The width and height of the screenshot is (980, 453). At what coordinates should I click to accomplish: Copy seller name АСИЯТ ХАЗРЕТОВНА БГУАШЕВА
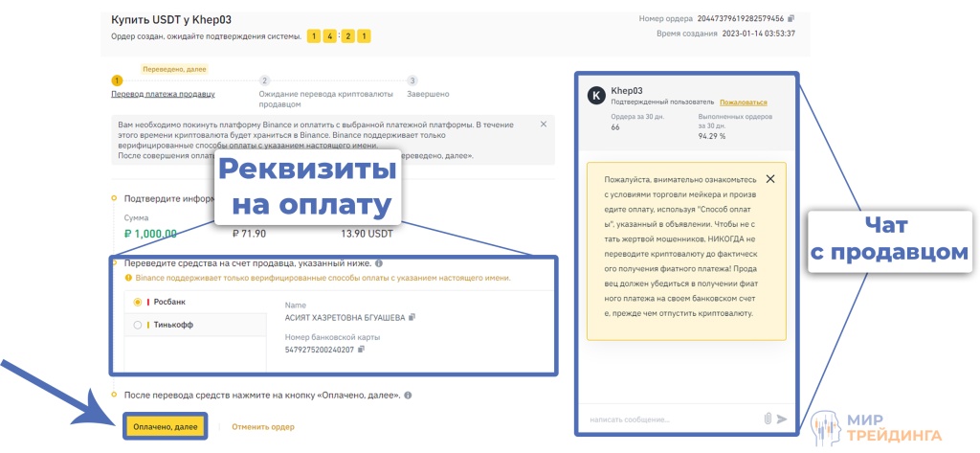coord(412,317)
